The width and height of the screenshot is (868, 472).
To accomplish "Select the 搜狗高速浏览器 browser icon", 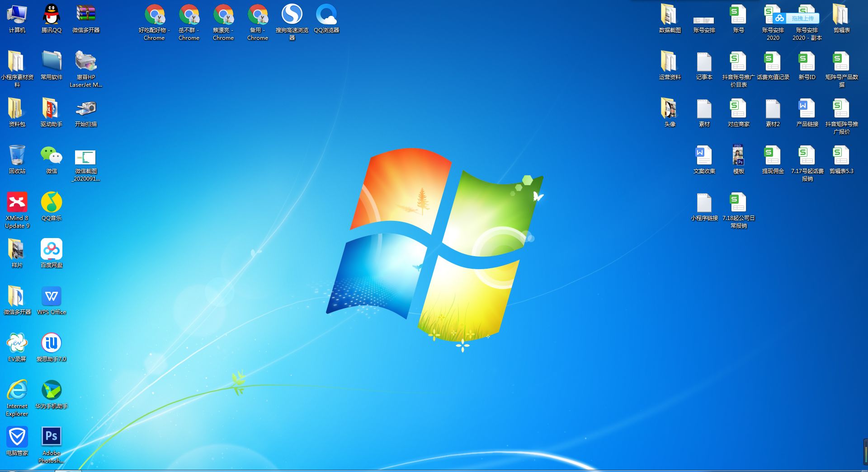I will coord(292,15).
